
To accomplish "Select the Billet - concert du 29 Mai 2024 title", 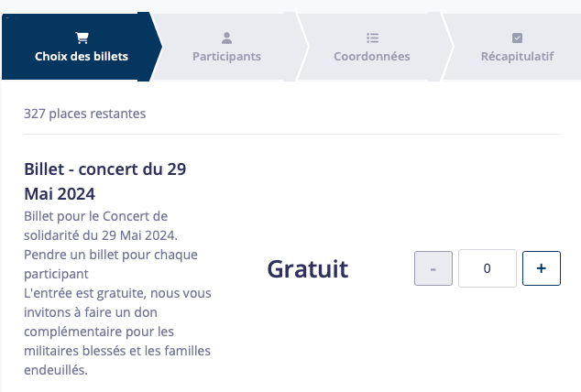I will [105, 181].
